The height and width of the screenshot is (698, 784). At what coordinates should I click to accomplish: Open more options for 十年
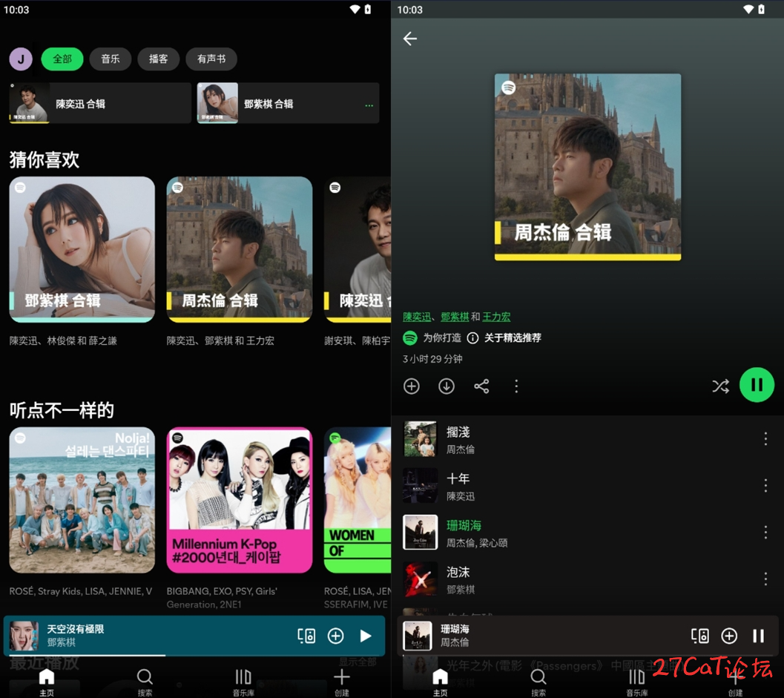[x=765, y=486]
